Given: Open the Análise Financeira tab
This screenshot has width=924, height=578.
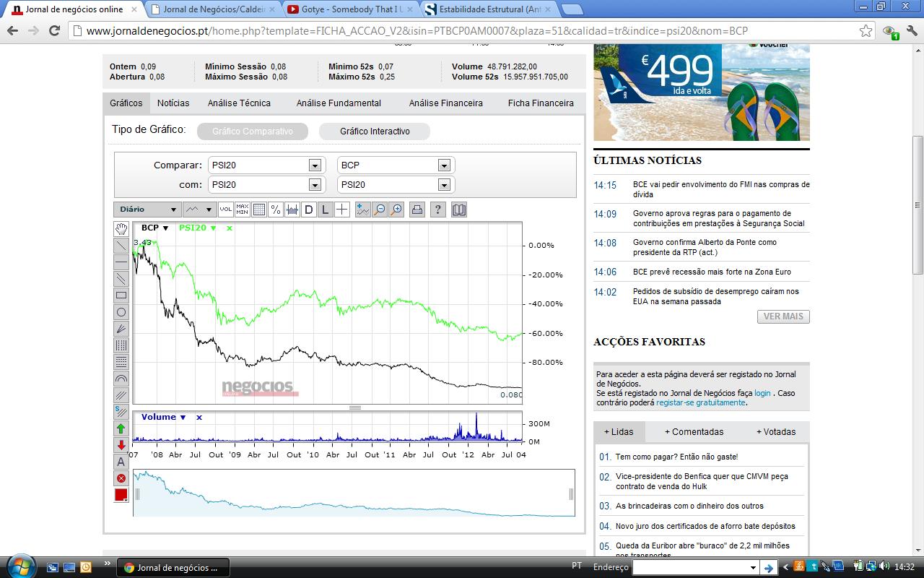Looking at the screenshot, I should (445, 103).
